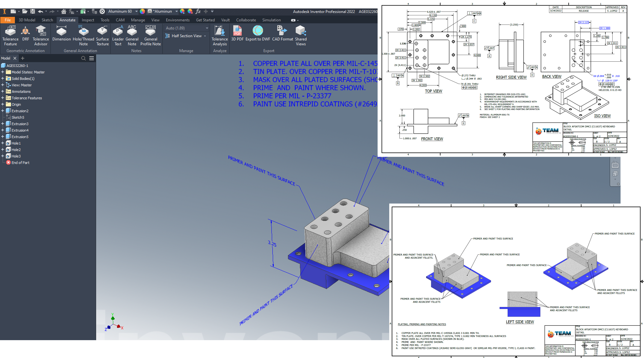Open the Manage ribbon tab
This screenshot has width=644, height=358.
(x=138, y=20)
